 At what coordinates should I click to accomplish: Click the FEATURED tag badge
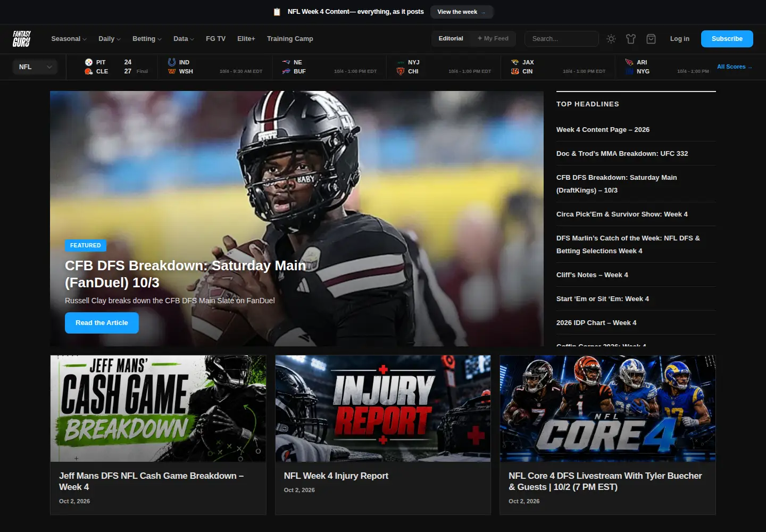point(86,245)
